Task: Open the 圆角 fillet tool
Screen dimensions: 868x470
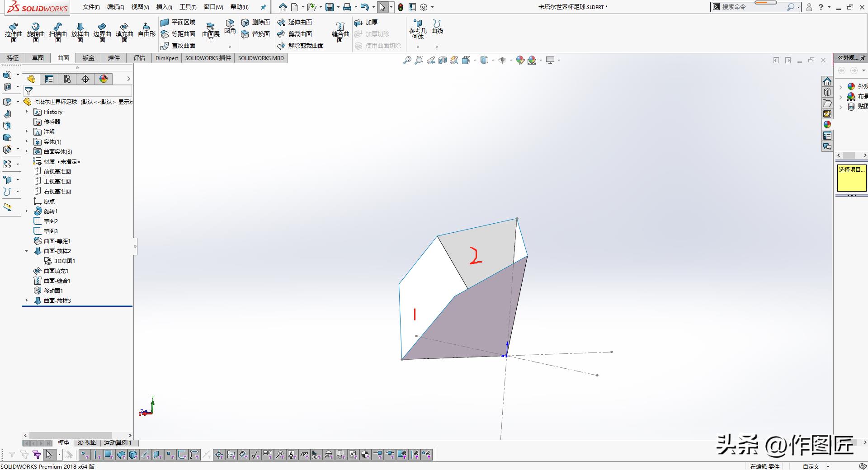Action: click(230, 26)
